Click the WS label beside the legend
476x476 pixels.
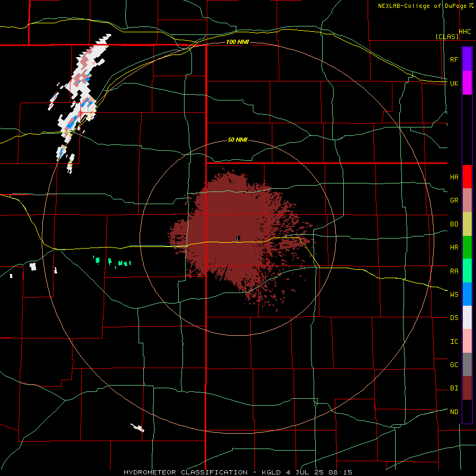click(x=454, y=294)
